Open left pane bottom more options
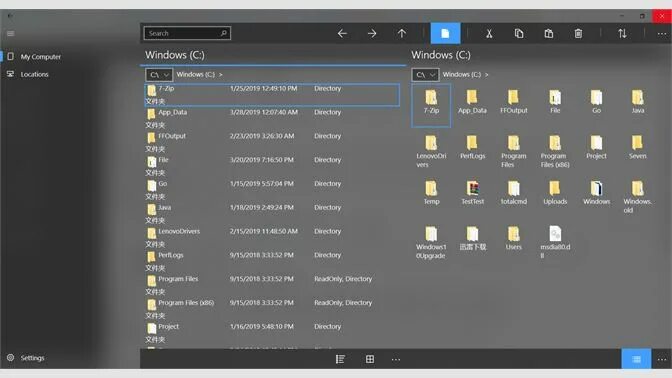 click(396, 360)
